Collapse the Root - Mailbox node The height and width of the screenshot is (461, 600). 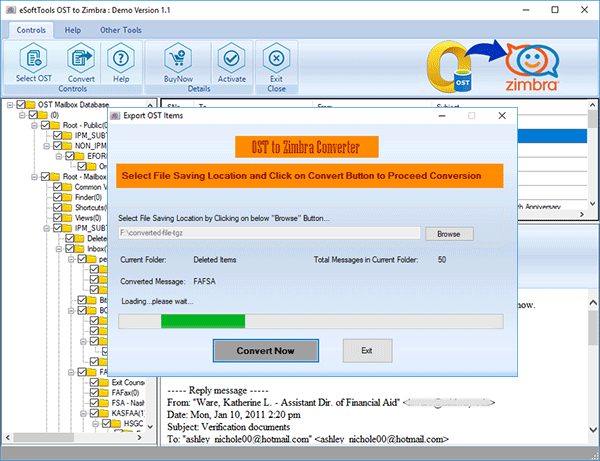tap(35, 176)
